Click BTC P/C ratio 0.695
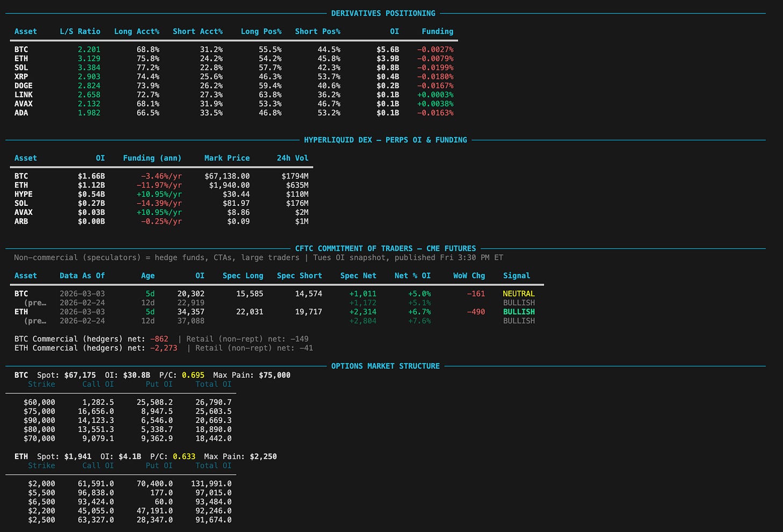 pyautogui.click(x=193, y=375)
